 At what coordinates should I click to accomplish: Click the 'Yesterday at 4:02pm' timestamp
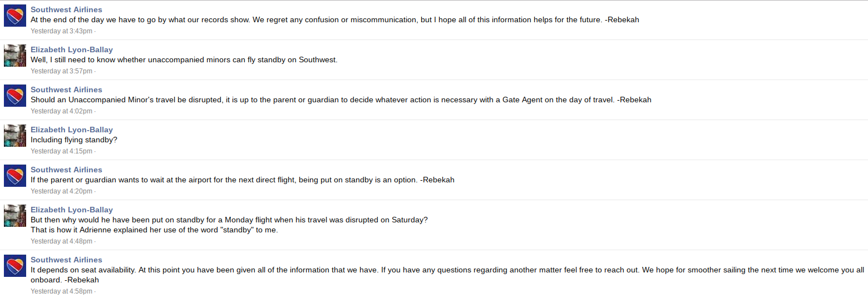coord(61,111)
